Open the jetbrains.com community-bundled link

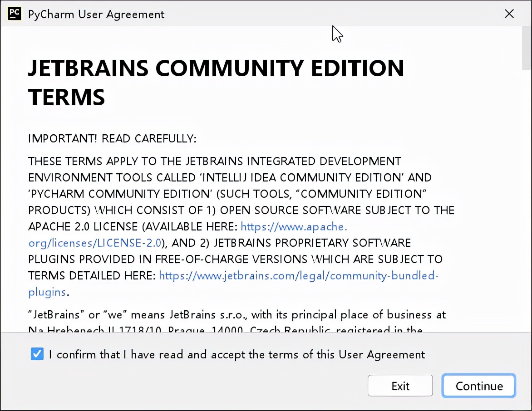pyautogui.click(x=299, y=275)
